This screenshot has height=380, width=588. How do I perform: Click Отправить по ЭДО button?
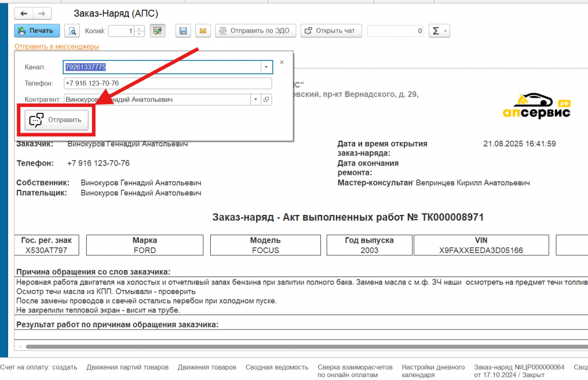coord(256,31)
